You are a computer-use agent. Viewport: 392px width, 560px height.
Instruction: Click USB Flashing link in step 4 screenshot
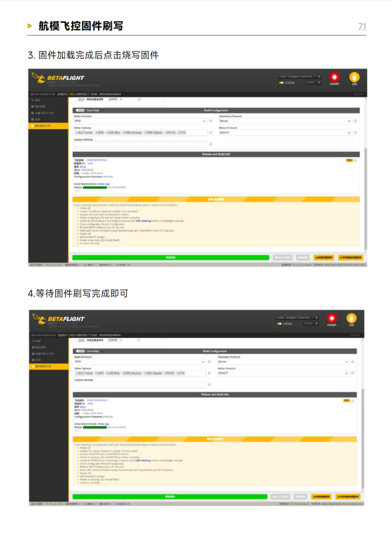pyautogui.click(x=143, y=461)
